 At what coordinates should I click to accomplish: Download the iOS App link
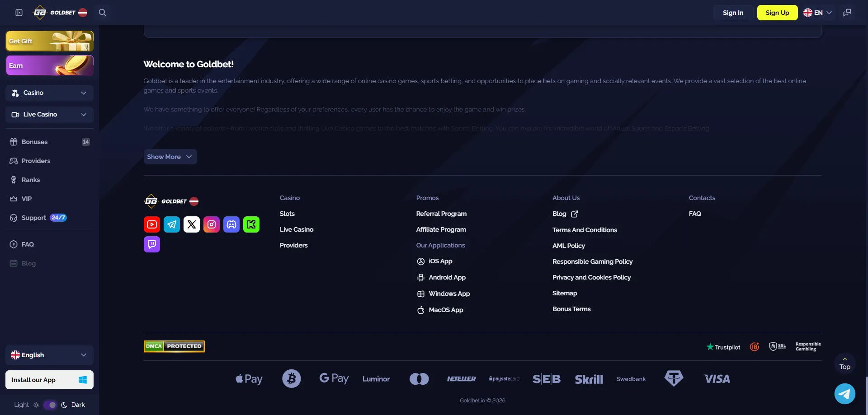(x=434, y=261)
